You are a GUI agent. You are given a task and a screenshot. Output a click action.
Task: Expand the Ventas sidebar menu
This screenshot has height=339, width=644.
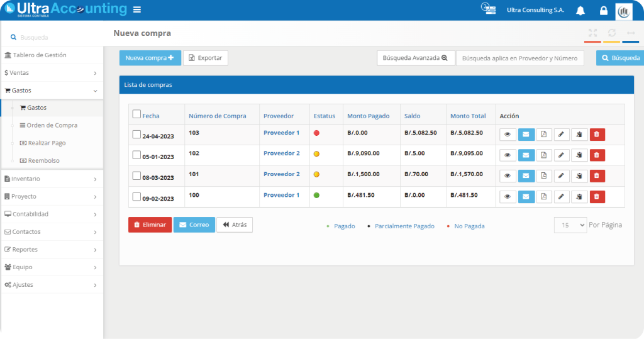[x=52, y=73]
